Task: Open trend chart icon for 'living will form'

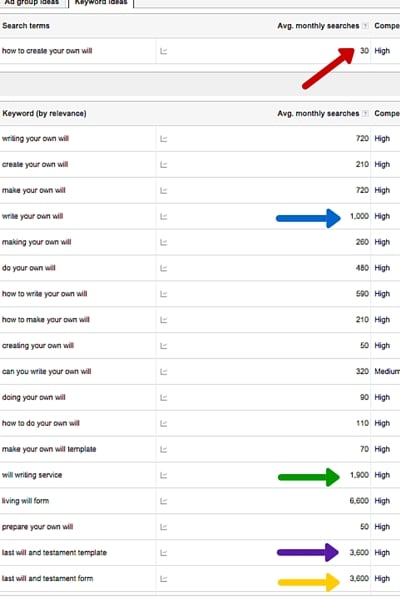Action: [163, 501]
